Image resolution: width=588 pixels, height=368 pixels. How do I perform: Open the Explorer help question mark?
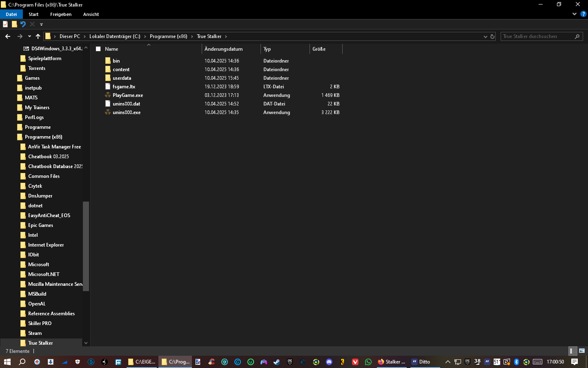[x=584, y=14]
